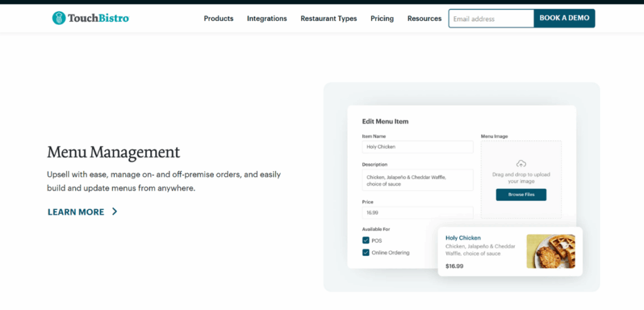This screenshot has width=644, height=310.
Task: Toggle the POS checkbox
Action: tap(366, 240)
